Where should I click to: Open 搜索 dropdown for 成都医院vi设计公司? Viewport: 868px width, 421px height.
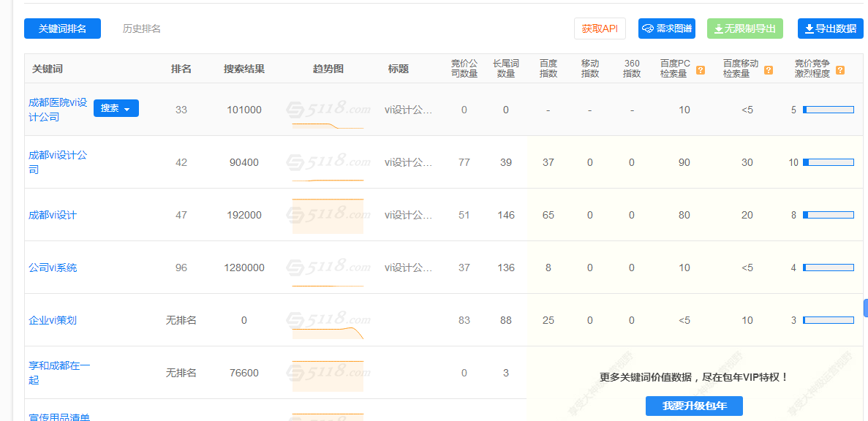(116, 108)
